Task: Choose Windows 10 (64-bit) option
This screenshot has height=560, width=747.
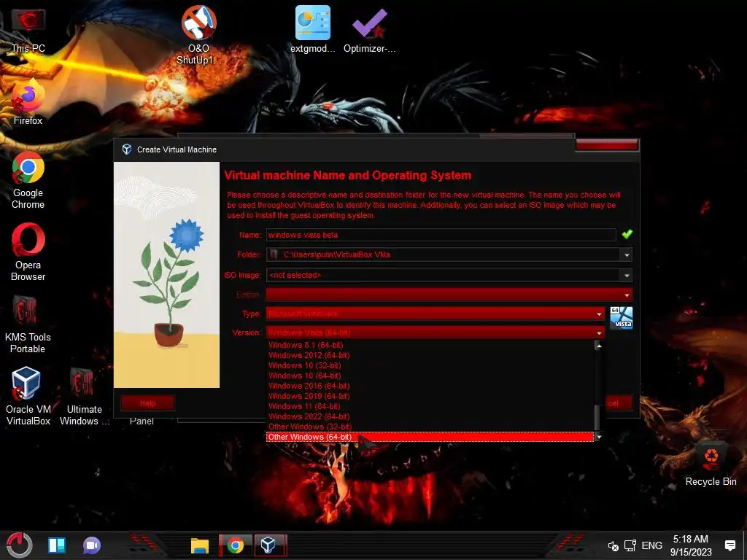Action: [430, 376]
